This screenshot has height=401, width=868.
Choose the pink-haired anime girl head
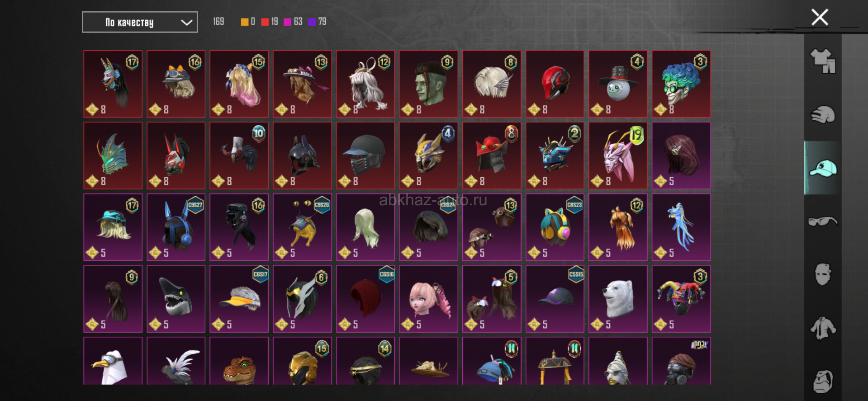point(428,299)
